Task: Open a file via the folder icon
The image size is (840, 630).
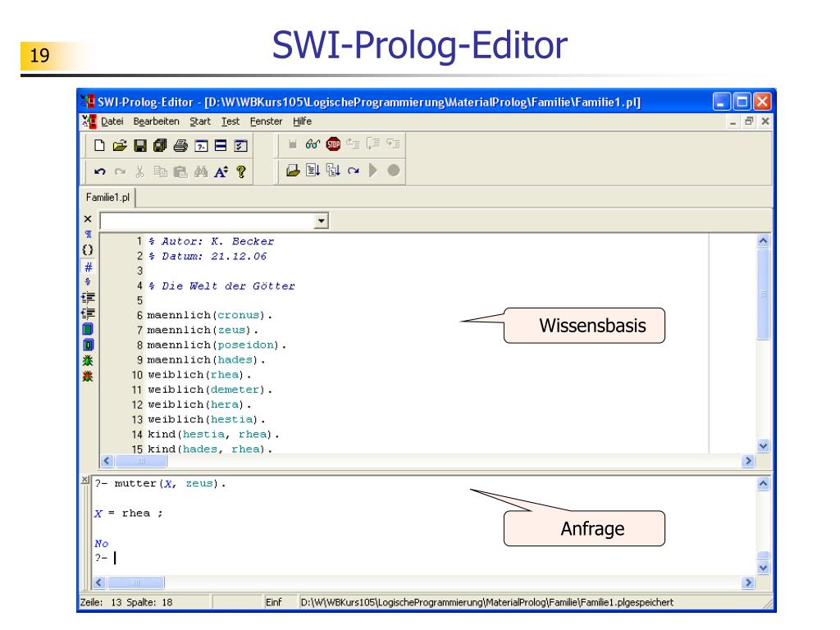Action: [x=120, y=145]
